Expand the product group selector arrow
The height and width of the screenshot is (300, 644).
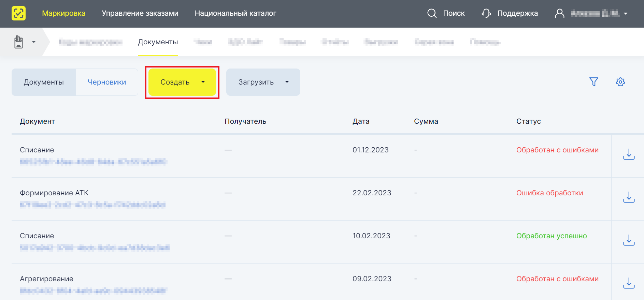click(x=34, y=42)
